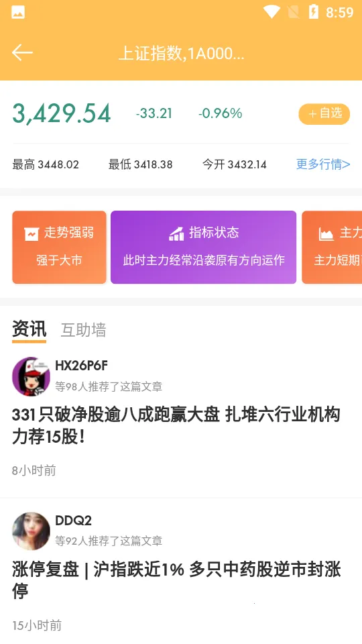362x644 pixels.
Task: Tap the Wi-Fi status icon
Action: click(x=271, y=12)
